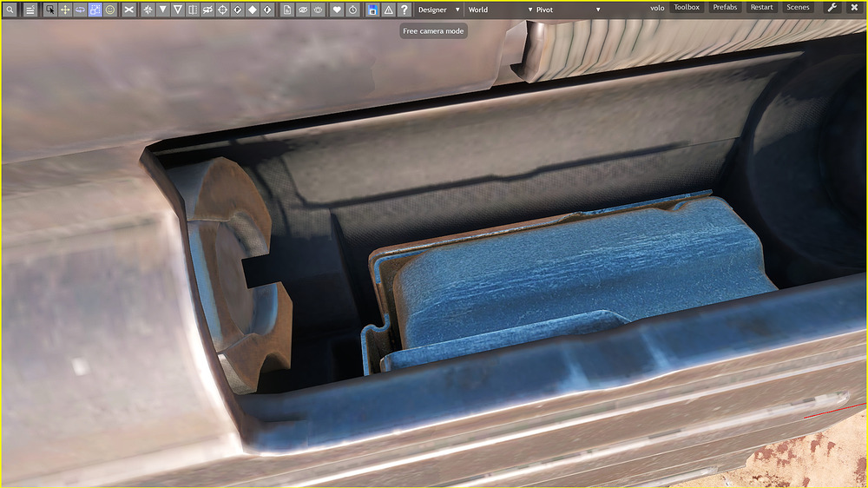Select the rotate tool icon

(80, 10)
